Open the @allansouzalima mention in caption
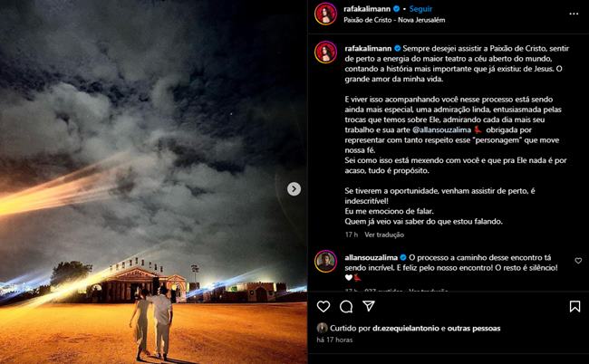The height and width of the screenshot is (364, 589). click(x=441, y=129)
